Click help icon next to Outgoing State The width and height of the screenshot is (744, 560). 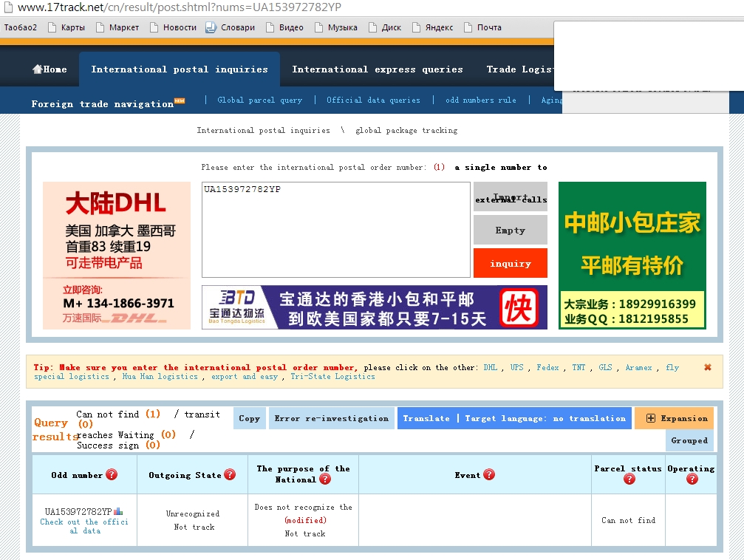pyautogui.click(x=230, y=474)
